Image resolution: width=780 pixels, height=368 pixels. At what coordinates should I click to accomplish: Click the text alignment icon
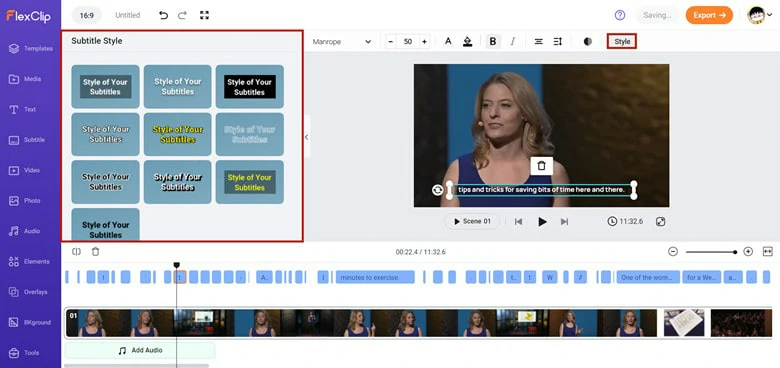pyautogui.click(x=538, y=42)
